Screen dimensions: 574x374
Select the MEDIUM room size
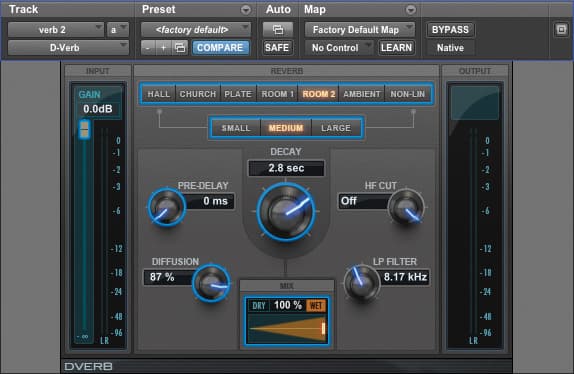coord(286,128)
